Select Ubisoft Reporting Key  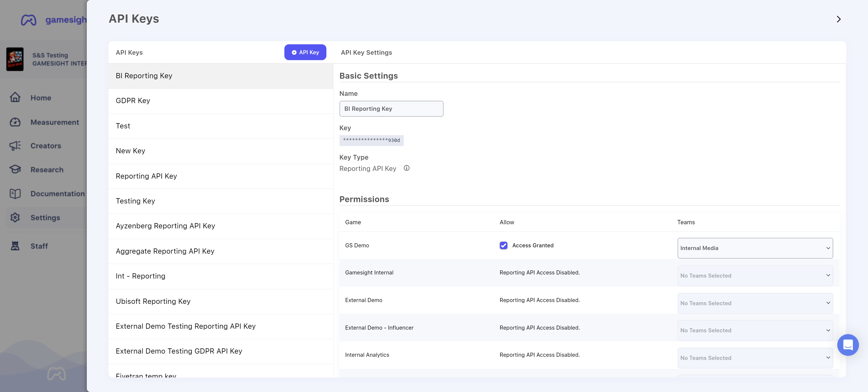coord(221,302)
